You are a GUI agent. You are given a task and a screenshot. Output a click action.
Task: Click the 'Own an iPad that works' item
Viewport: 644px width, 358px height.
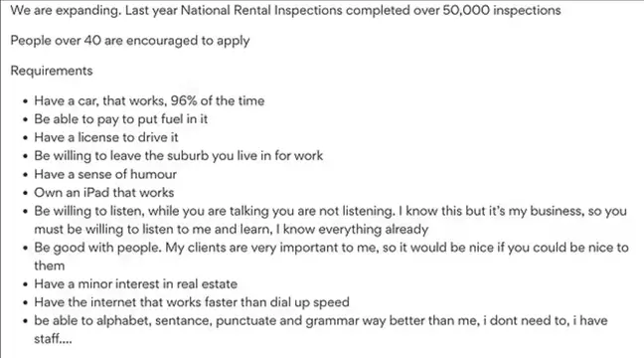coord(104,192)
